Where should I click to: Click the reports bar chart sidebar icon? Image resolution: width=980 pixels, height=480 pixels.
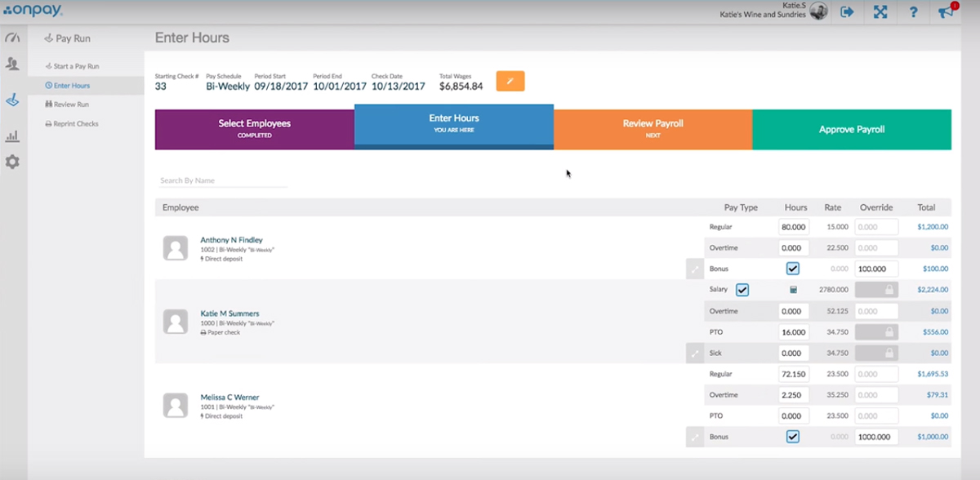[12, 136]
